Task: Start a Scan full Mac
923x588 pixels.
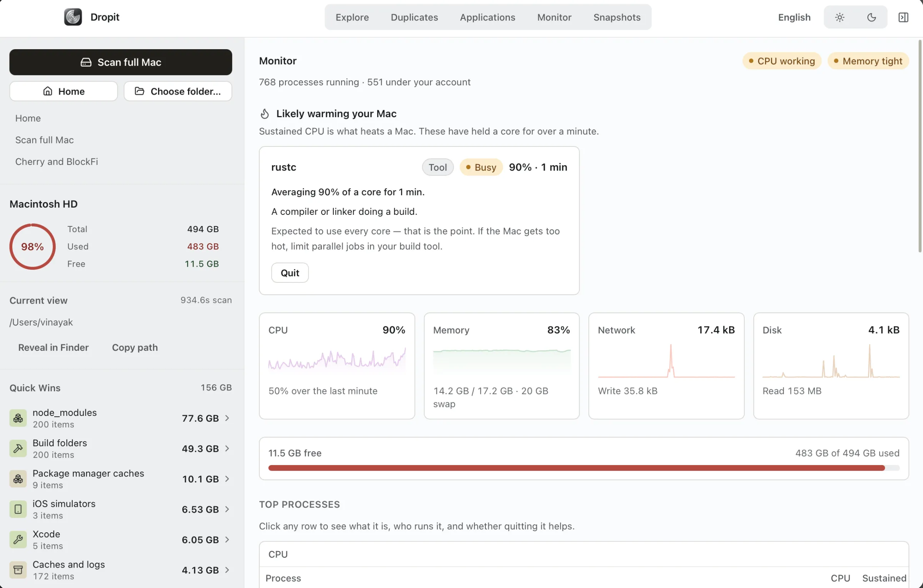Action: pyautogui.click(x=121, y=62)
